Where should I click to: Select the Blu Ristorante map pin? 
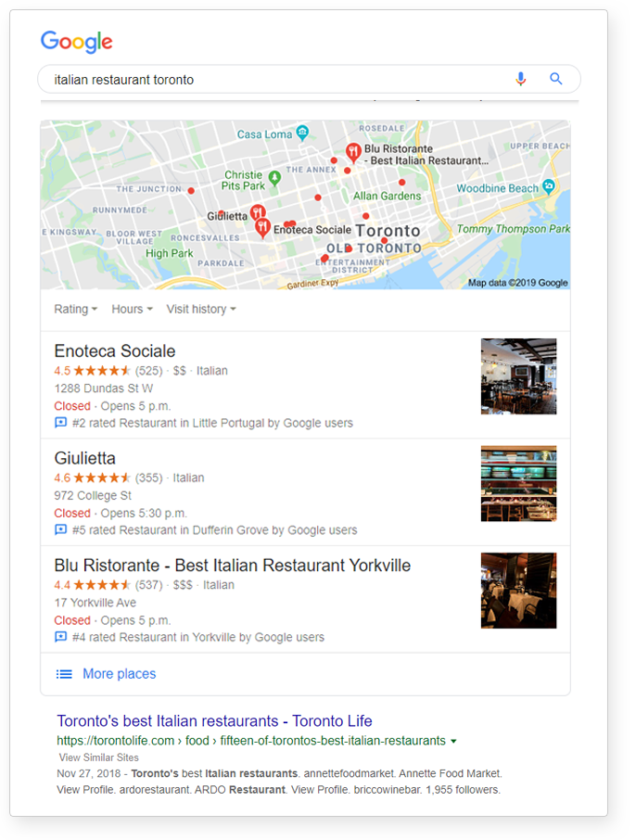353,153
